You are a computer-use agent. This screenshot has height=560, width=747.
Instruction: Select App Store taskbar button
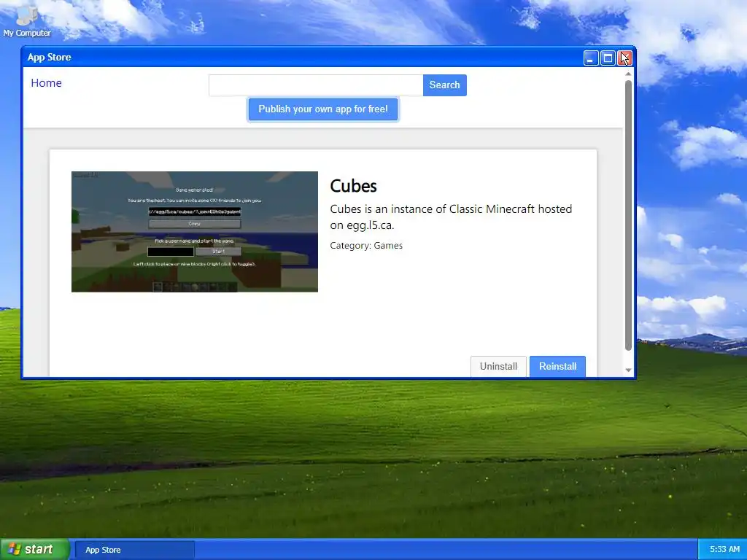click(x=135, y=550)
